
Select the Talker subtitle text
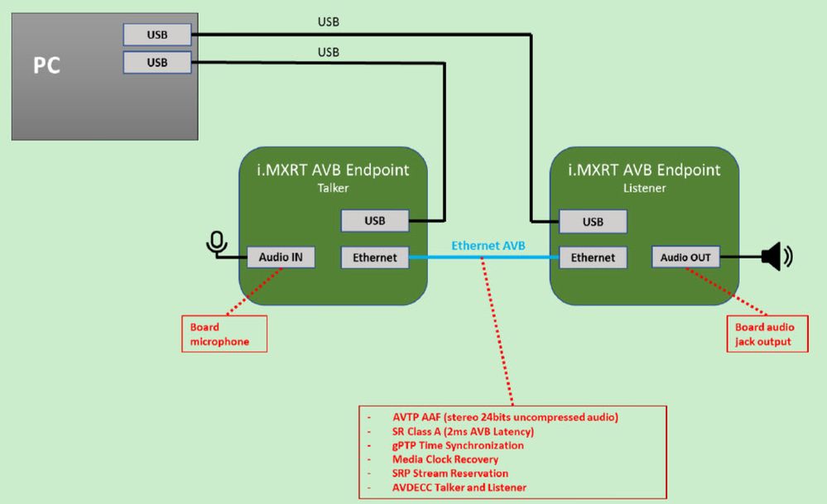tap(333, 188)
